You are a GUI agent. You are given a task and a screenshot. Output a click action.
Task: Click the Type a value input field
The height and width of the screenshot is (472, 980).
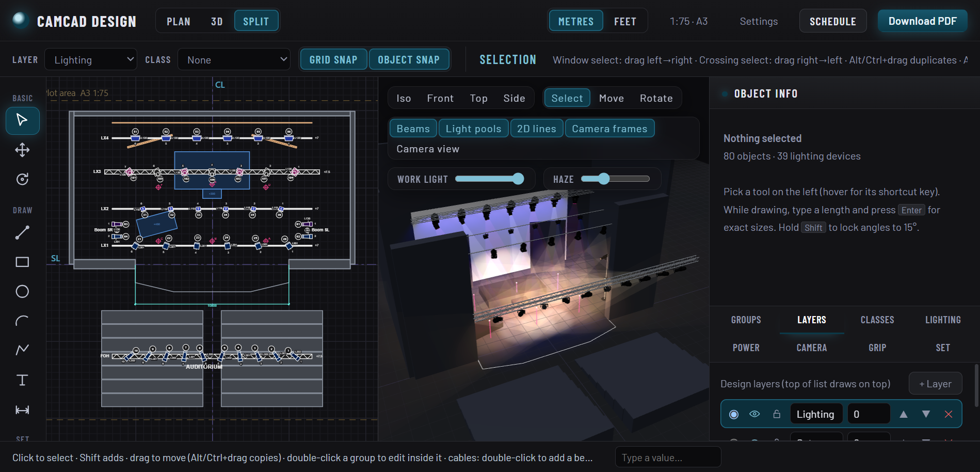click(x=668, y=458)
